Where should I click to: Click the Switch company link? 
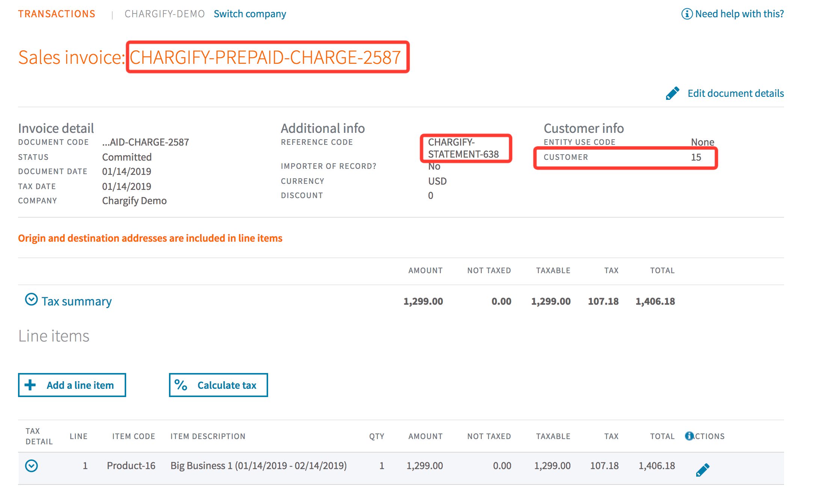click(250, 14)
